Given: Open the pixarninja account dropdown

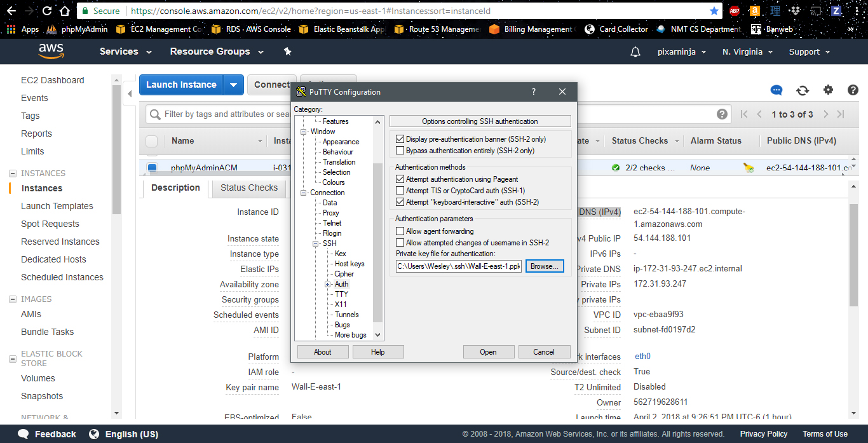Looking at the screenshot, I should tap(682, 52).
